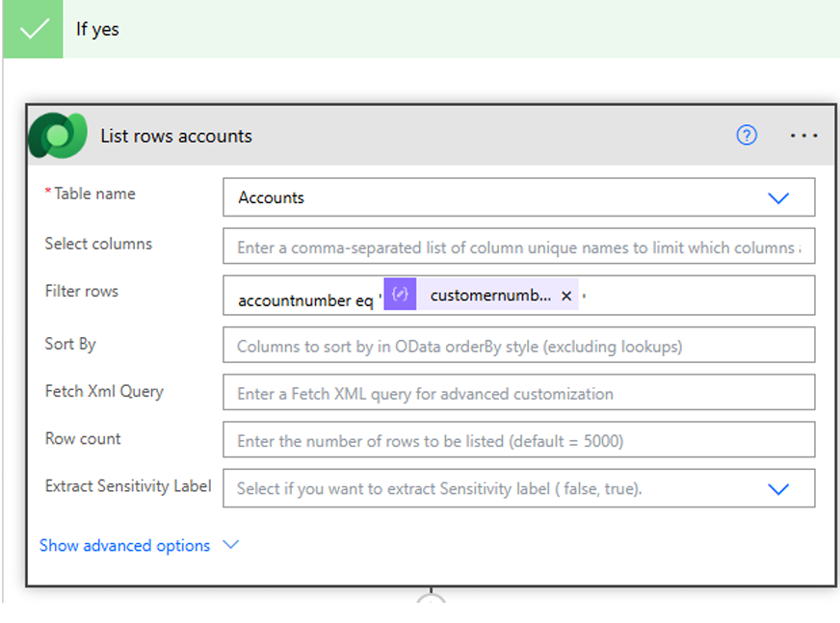Focus the Sort By input field
840x623 pixels.
pyautogui.click(x=518, y=346)
